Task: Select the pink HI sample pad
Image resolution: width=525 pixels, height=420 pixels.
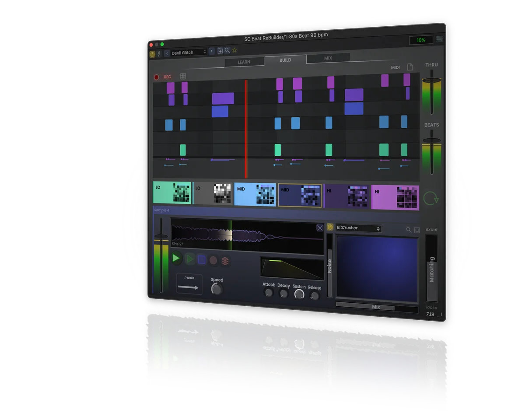Action: click(395, 197)
